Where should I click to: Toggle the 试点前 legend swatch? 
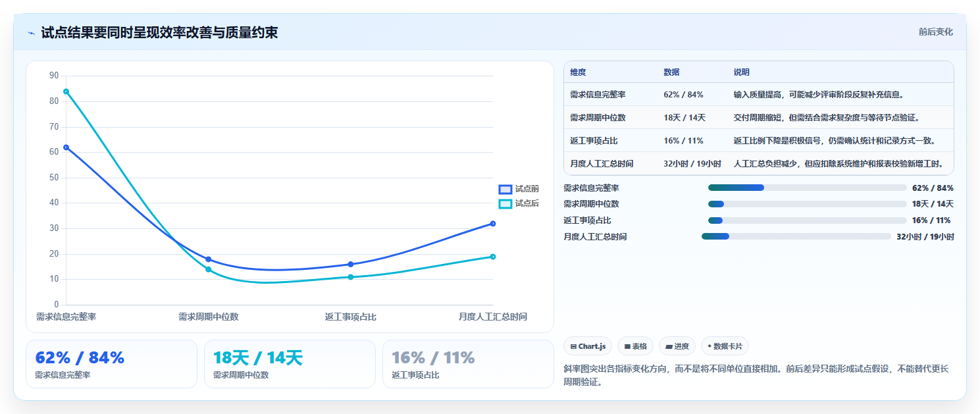click(505, 189)
